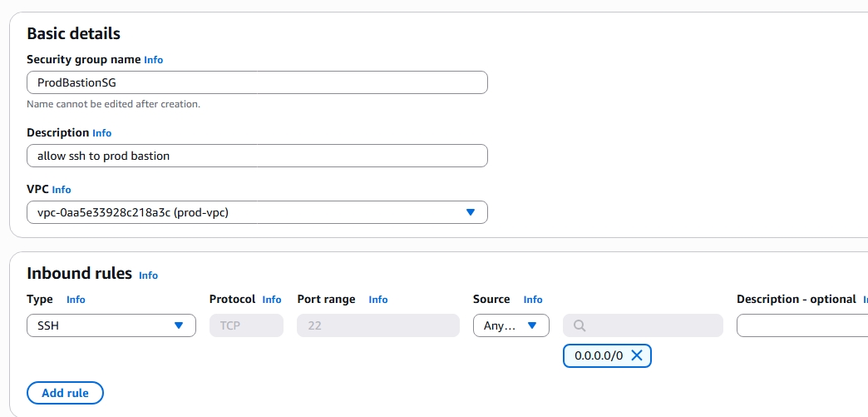Click the 'allow ssh to prod bastion' description field
Image resolution: width=868 pixels, height=417 pixels.
click(257, 156)
